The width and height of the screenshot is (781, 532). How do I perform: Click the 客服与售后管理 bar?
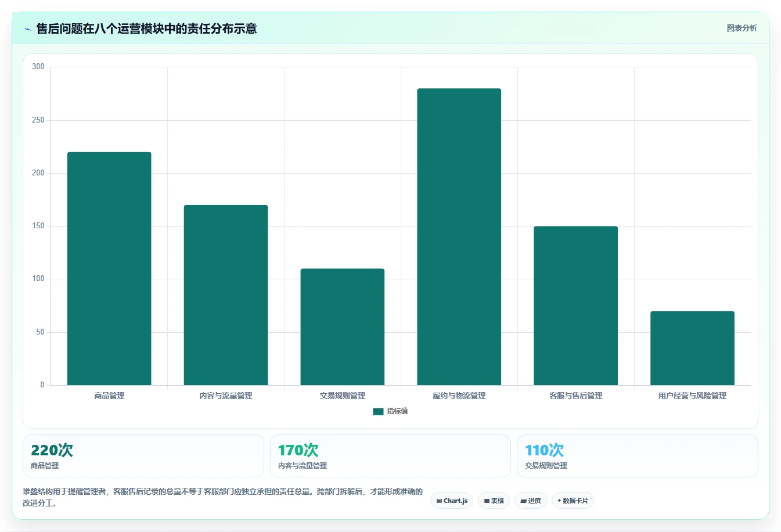coord(576,305)
